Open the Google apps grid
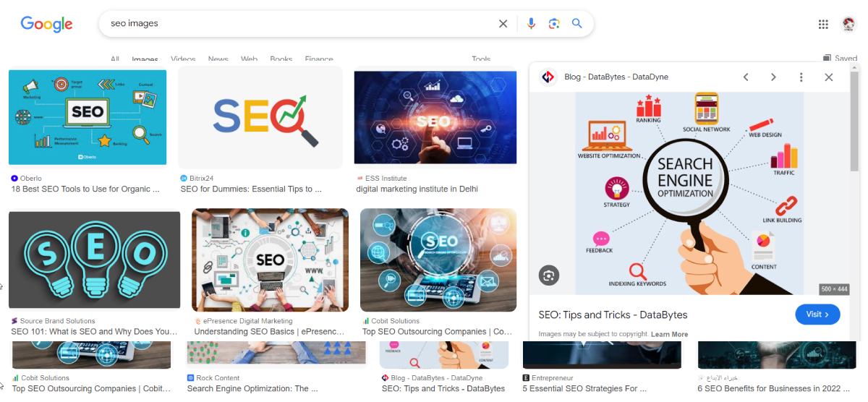Screen dimensions: 868x402 coord(823,24)
